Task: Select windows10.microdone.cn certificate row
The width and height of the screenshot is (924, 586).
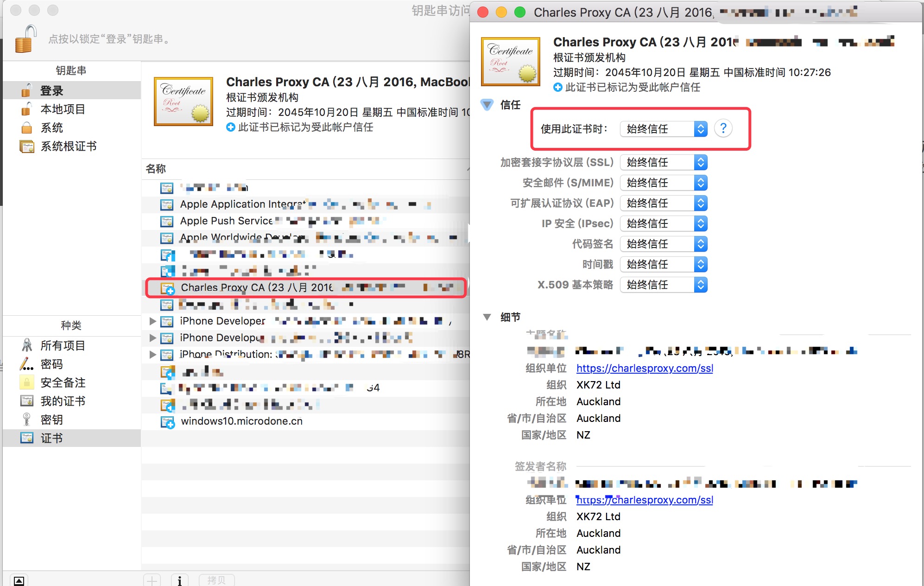Action: point(306,421)
